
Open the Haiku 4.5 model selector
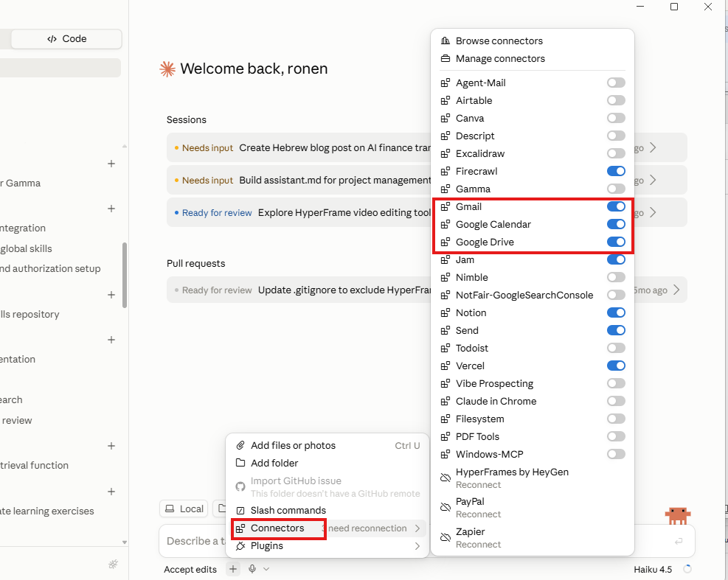click(x=653, y=570)
